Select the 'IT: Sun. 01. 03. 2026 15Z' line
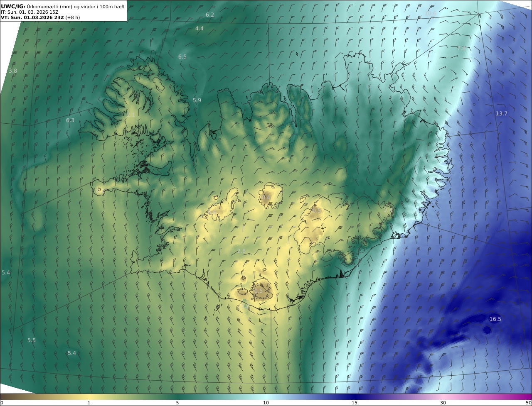The width and height of the screenshot is (532, 406). pos(29,12)
